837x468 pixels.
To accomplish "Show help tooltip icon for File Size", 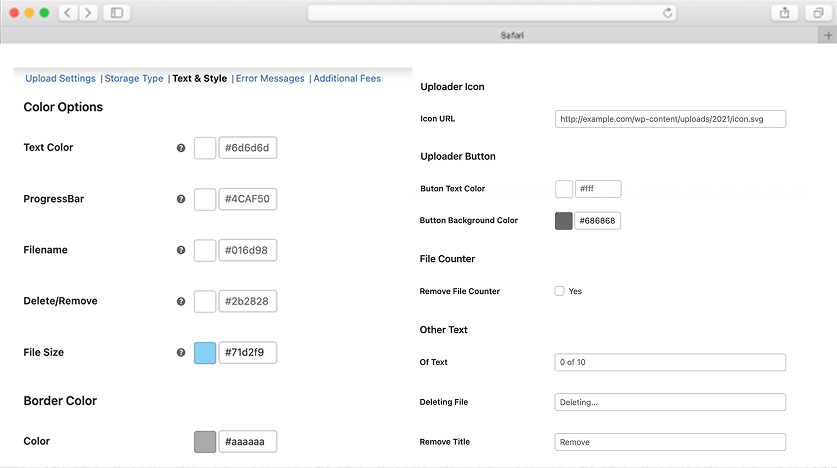I will (181, 353).
